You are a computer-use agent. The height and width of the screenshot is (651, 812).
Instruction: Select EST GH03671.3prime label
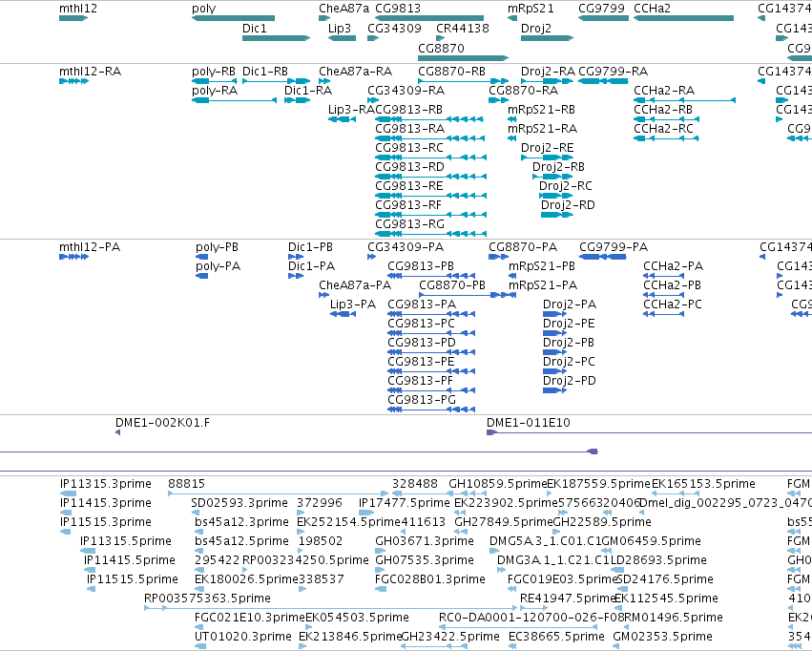[x=424, y=540]
